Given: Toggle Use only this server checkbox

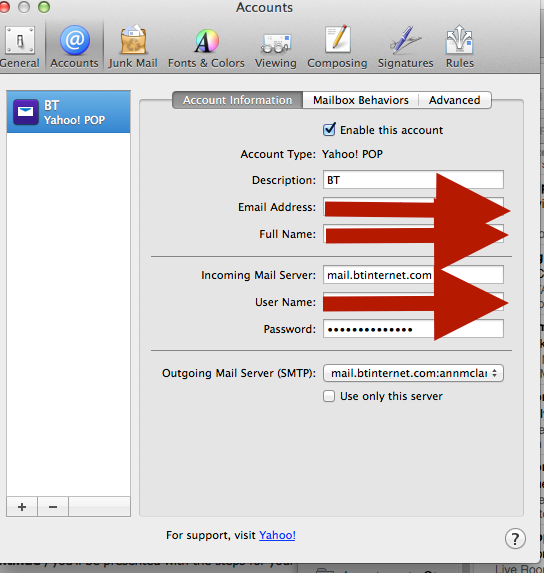Looking at the screenshot, I should pyautogui.click(x=329, y=396).
